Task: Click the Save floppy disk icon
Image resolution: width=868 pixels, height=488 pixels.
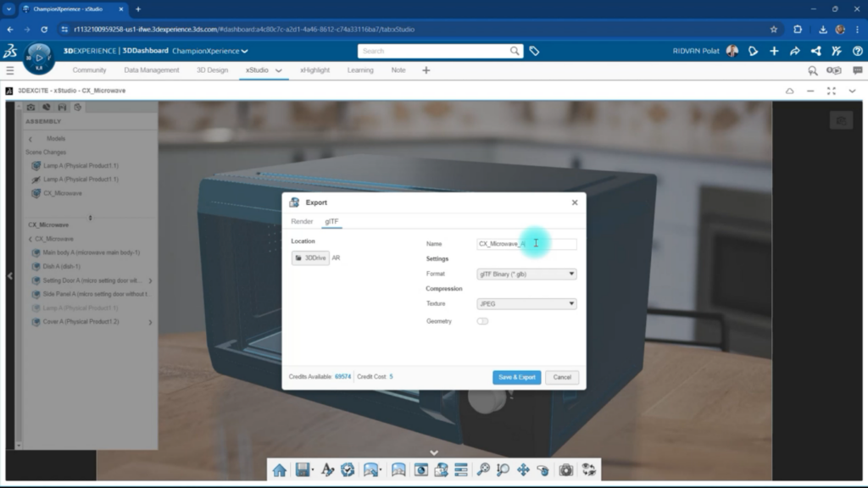Action: pyautogui.click(x=303, y=470)
